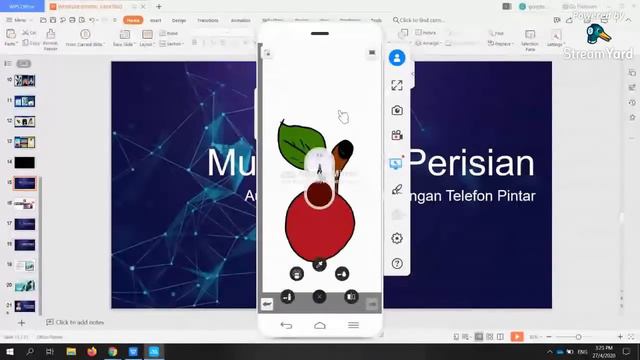Viewport: 640px width, 360px height.
Task: Open Chrome from the taskbar
Action: point(113,351)
